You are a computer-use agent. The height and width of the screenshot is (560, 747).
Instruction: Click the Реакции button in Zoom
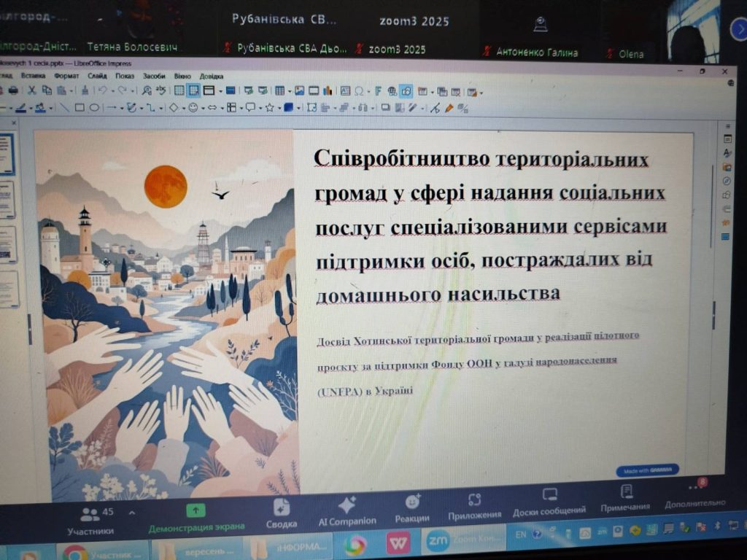pos(412,507)
